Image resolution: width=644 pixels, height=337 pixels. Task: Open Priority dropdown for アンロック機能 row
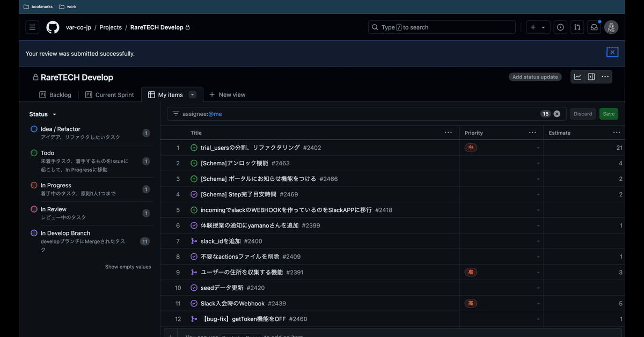tap(538, 163)
